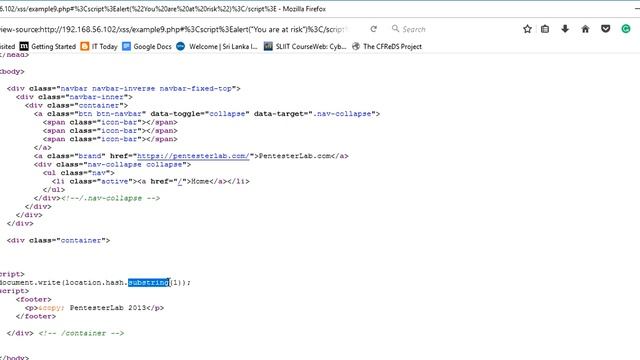The height and width of the screenshot is (360, 640).
Task: Click the view-source URL address bar
Action: click(x=173, y=29)
